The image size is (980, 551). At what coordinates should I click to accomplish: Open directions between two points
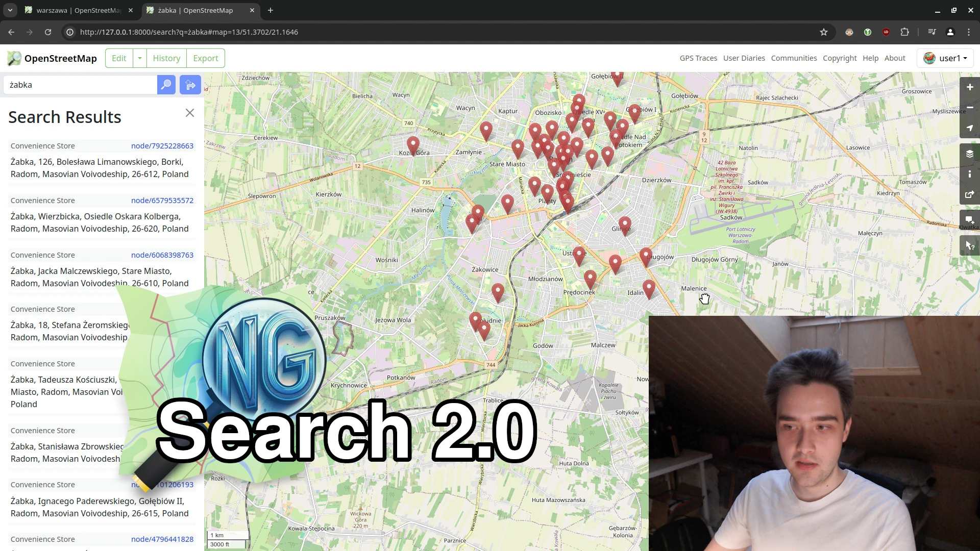[190, 85]
